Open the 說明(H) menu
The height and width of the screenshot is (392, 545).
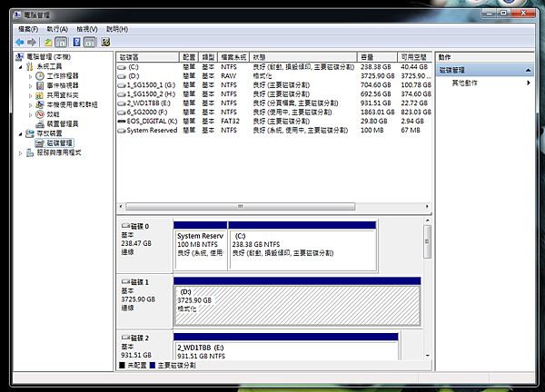point(117,29)
